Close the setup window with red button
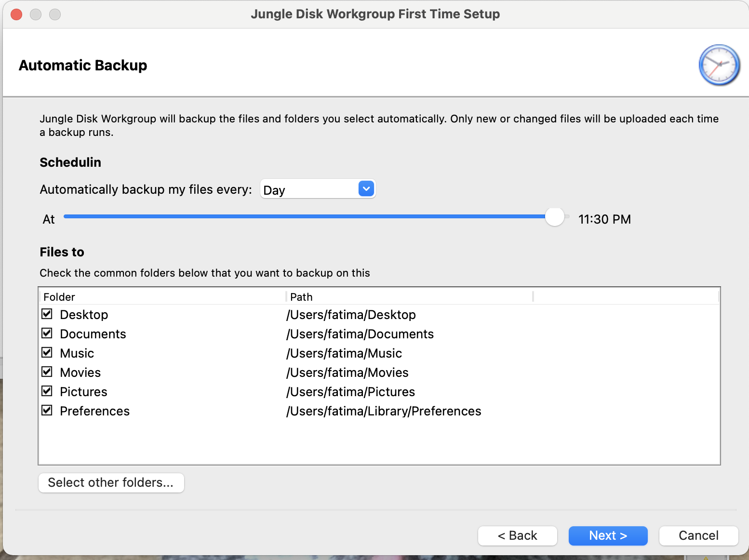 (16, 14)
